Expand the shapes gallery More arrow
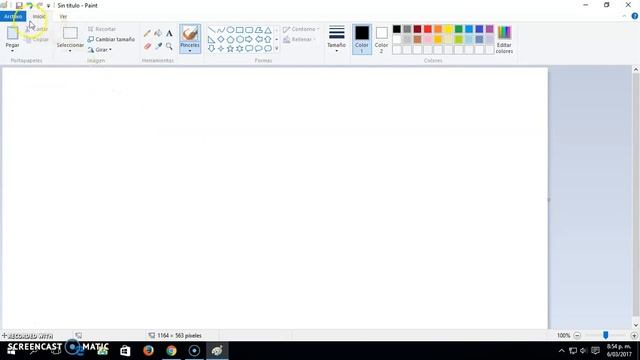Viewport: 640px width, 360px height. click(x=277, y=49)
